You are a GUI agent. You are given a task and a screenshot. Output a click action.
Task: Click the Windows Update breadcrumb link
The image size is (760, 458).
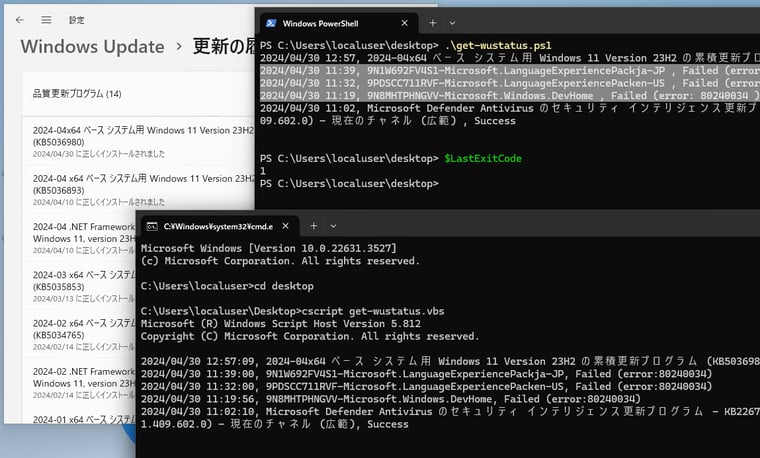tap(92, 47)
